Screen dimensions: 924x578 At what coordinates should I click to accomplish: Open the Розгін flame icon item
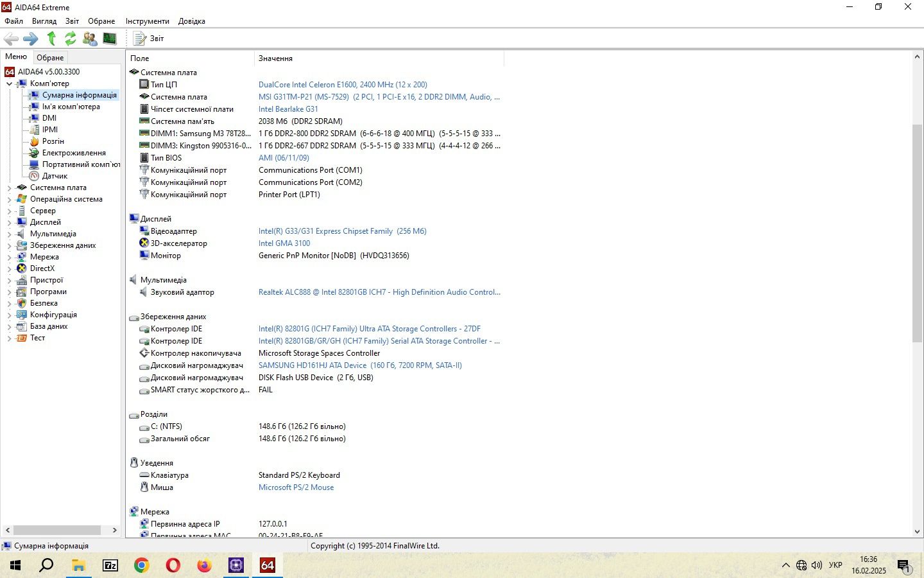34,141
